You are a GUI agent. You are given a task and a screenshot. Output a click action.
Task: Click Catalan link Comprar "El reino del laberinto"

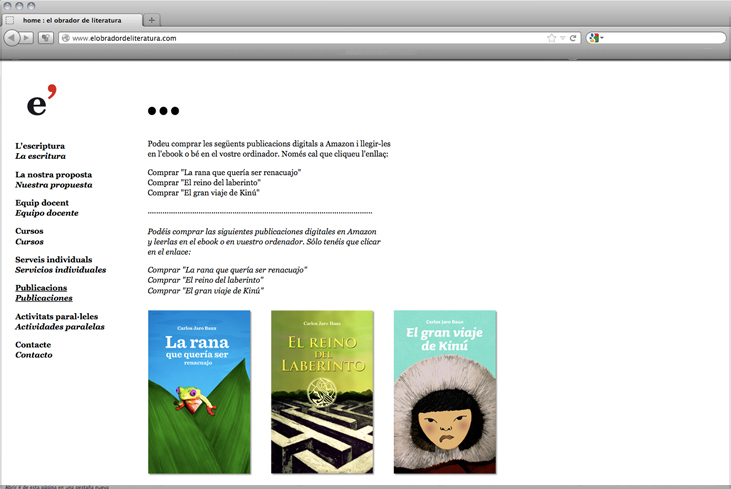pyautogui.click(x=204, y=183)
